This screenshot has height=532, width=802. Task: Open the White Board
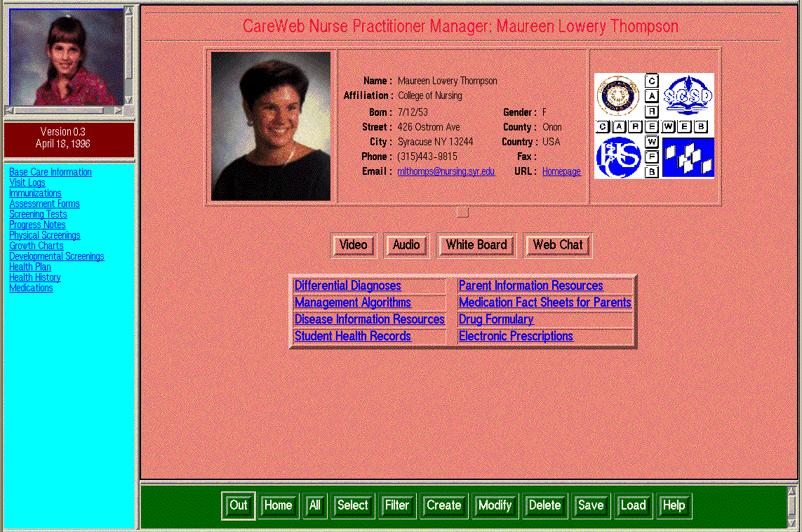click(x=476, y=246)
